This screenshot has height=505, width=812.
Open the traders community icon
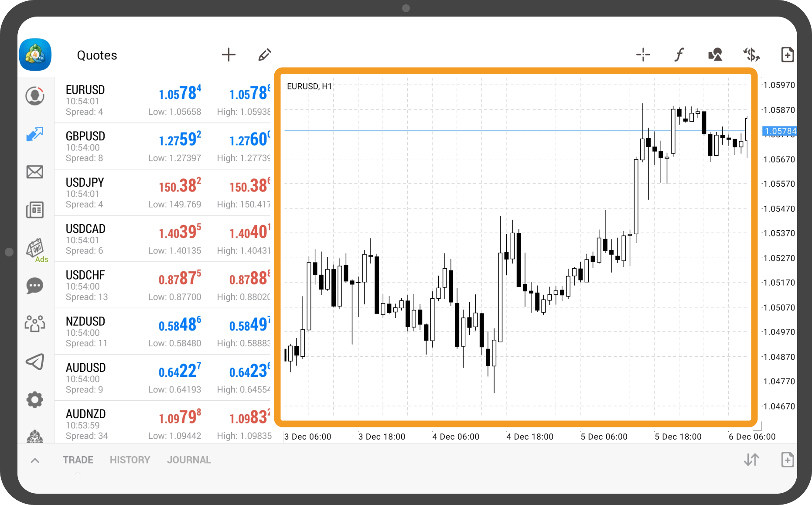coord(35,324)
